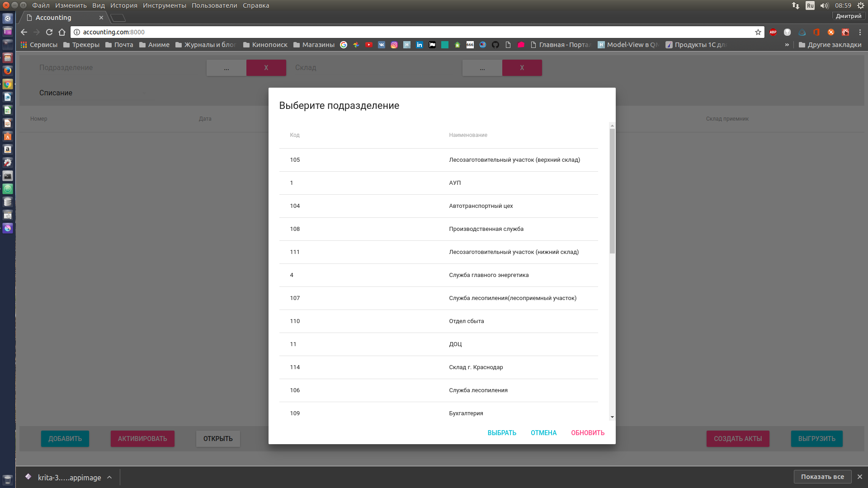This screenshot has height=488, width=868.
Task: Open the YouTube bookmark icon
Action: pos(369,45)
